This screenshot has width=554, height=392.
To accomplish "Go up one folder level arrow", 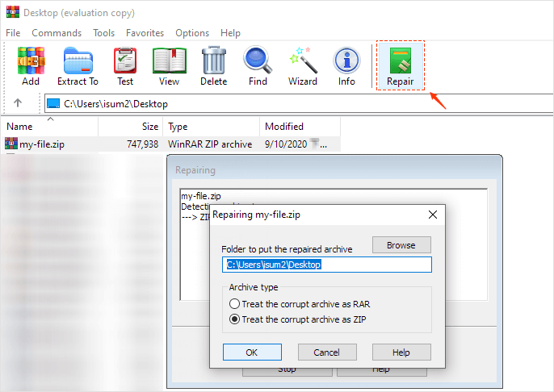I will (x=18, y=103).
